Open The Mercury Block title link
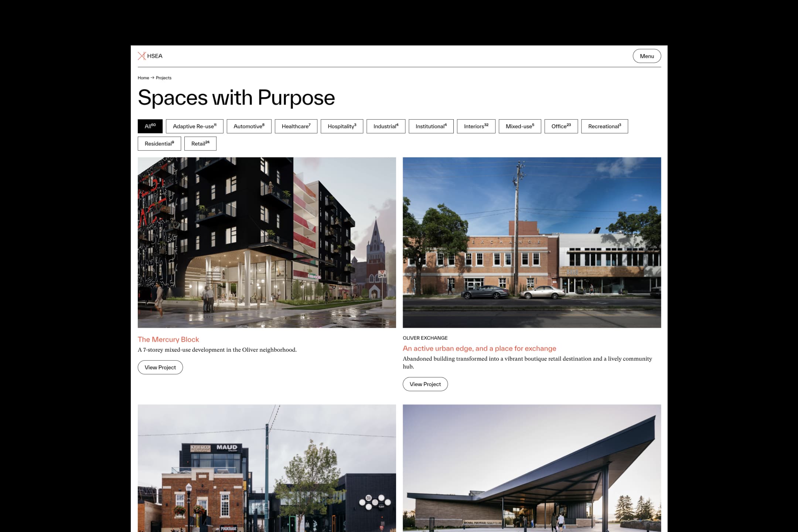798x532 pixels. (x=168, y=340)
